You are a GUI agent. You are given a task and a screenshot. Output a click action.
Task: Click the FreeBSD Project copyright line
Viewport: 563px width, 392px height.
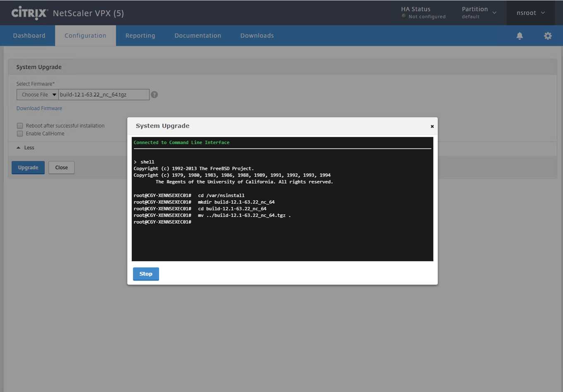194,169
